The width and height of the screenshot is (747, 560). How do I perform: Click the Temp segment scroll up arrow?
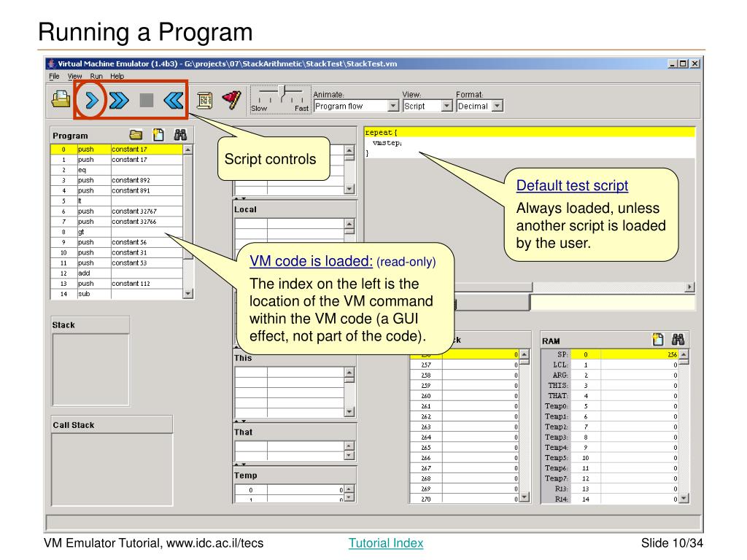point(349,489)
